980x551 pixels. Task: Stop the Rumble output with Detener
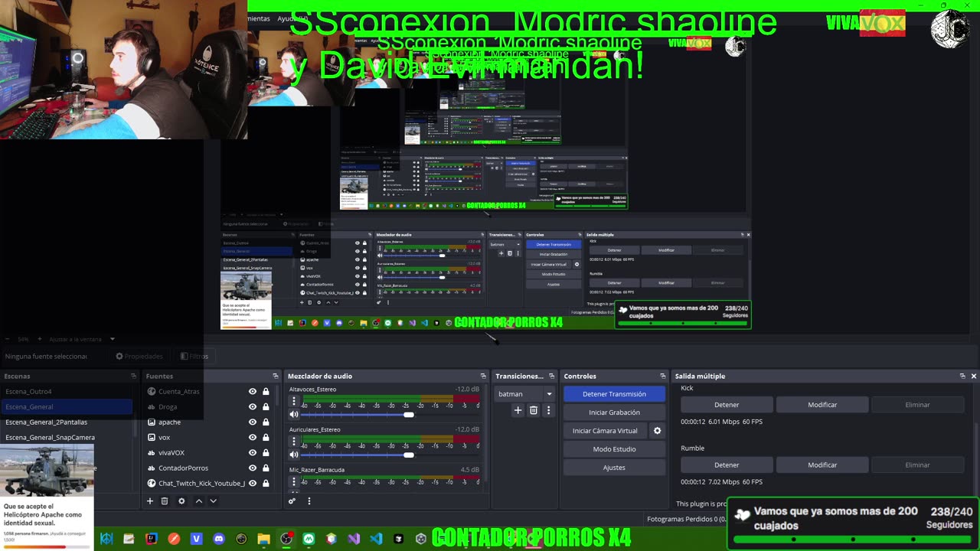point(727,465)
